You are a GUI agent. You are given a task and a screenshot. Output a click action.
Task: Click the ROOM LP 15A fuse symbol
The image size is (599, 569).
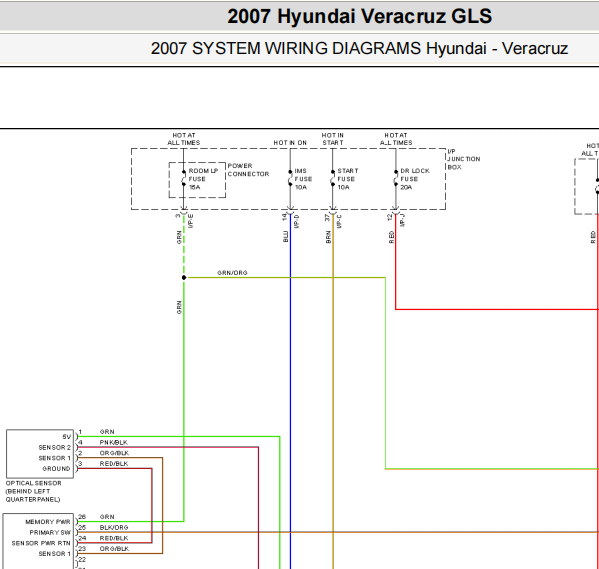(x=184, y=178)
